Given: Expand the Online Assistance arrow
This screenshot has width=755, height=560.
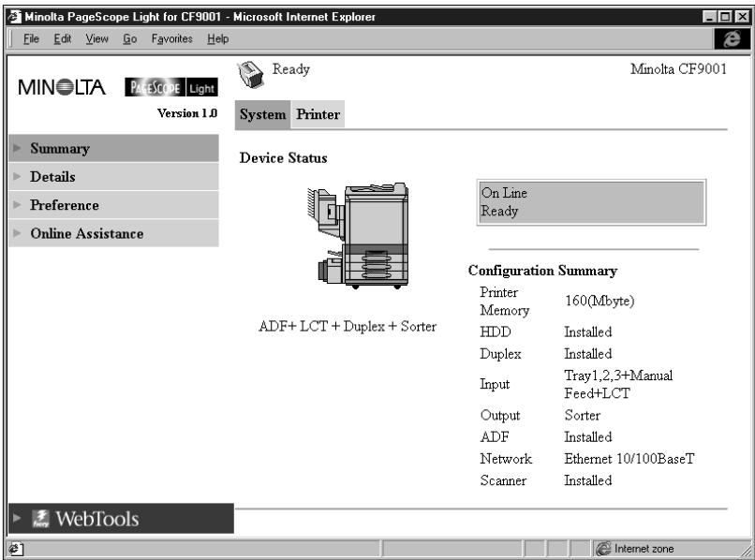Looking at the screenshot, I should 18,233.
